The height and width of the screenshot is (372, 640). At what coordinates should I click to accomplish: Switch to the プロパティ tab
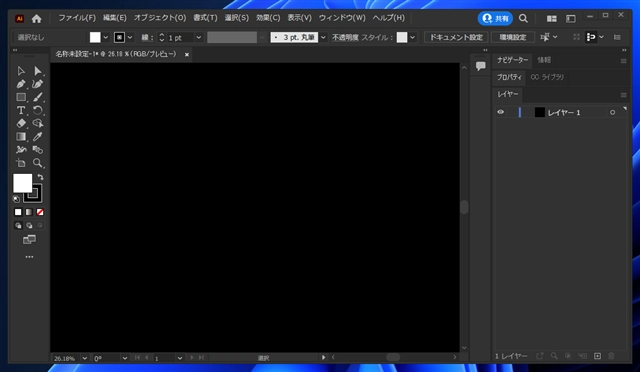509,77
